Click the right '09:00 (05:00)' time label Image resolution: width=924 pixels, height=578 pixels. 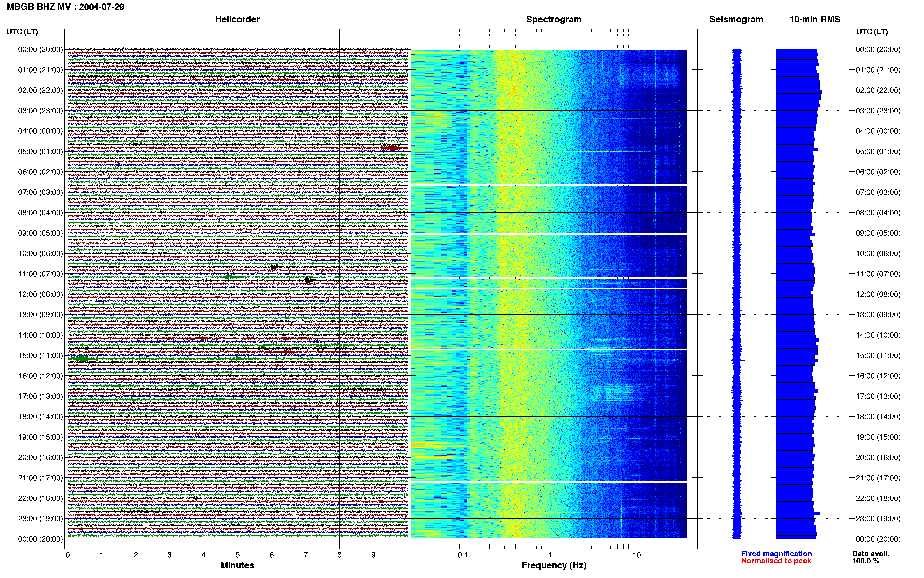878,233
